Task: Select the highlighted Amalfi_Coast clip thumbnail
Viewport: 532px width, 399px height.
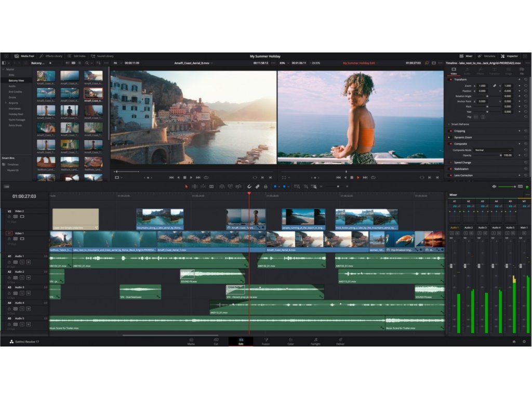Action: [x=93, y=94]
